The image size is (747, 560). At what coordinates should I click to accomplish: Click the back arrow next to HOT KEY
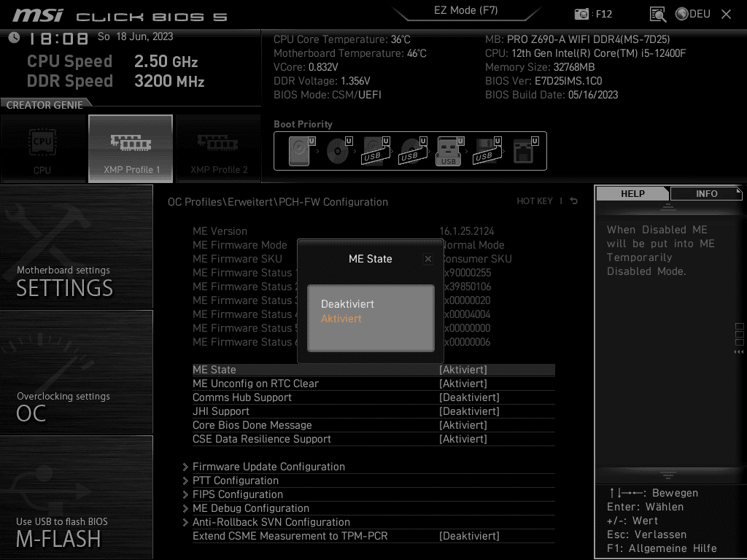[x=573, y=201]
